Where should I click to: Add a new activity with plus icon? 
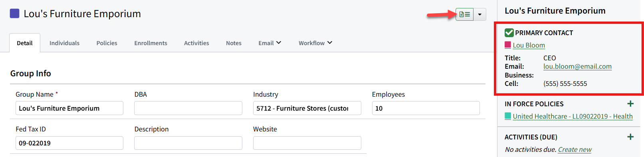(630, 137)
